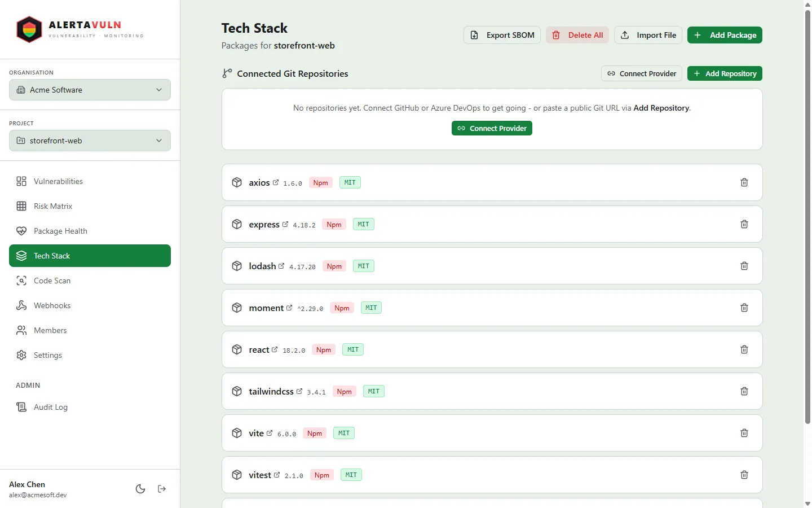The image size is (812, 508).
Task: Open the Acme Software organisation dropdown
Action: [90, 90]
